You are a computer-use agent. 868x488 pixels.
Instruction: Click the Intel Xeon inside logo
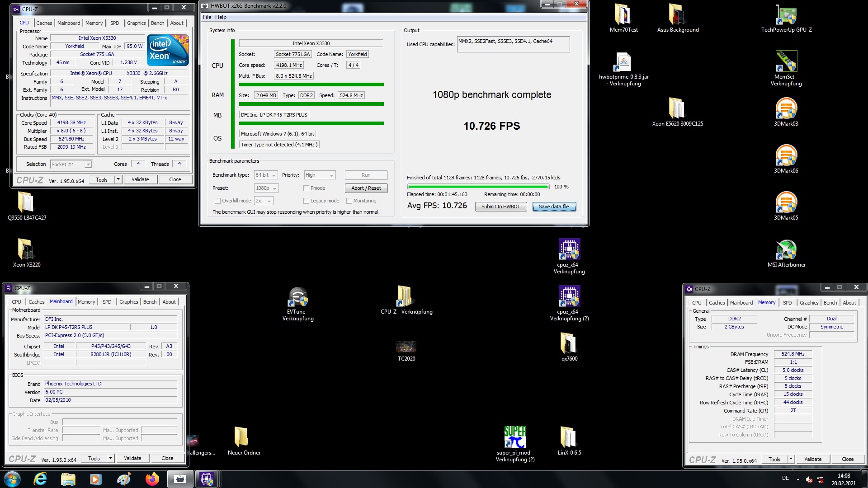168,50
